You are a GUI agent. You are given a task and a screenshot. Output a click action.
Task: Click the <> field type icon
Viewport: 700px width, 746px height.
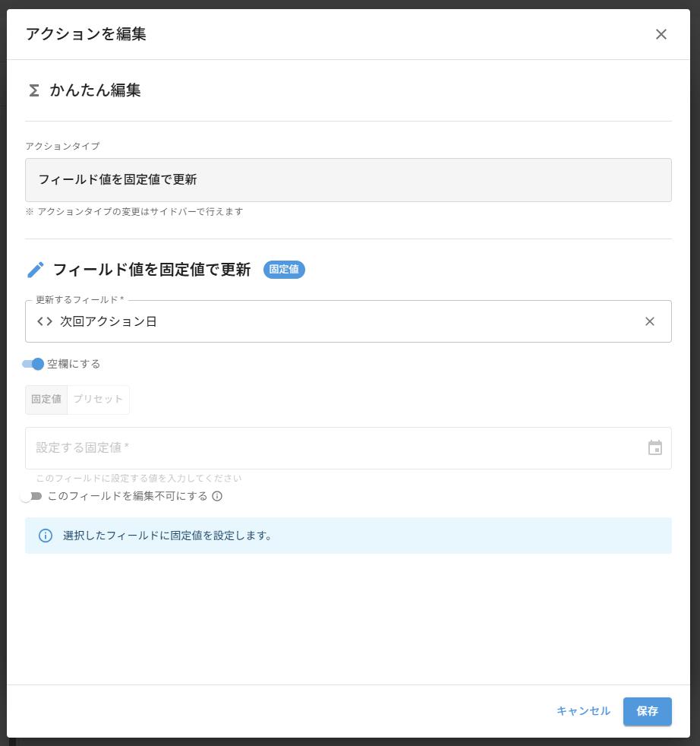(x=42, y=321)
